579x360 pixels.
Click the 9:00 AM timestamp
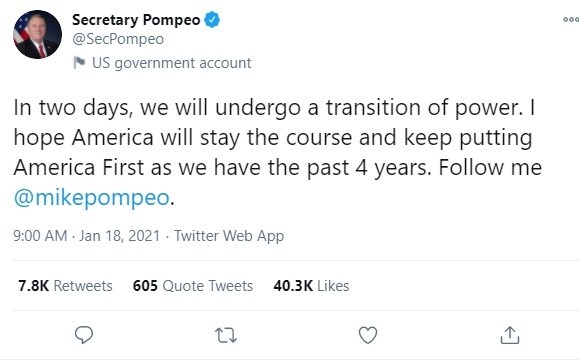click(x=40, y=236)
